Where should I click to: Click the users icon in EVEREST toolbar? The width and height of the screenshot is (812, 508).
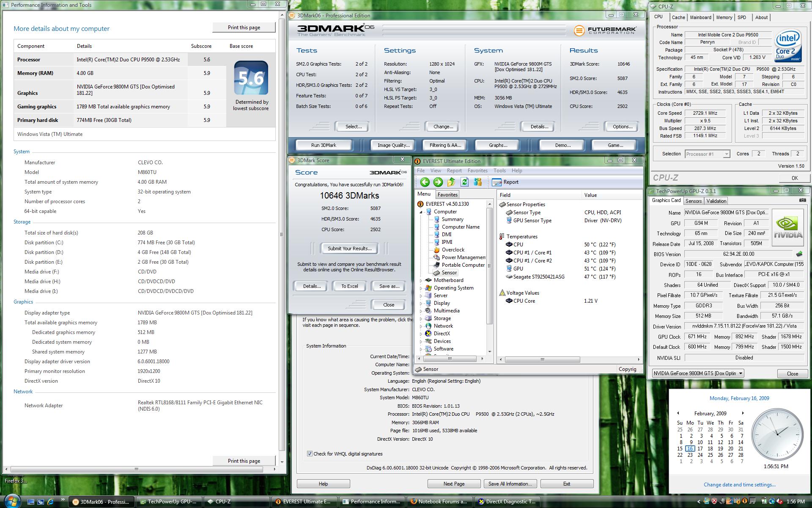click(477, 182)
